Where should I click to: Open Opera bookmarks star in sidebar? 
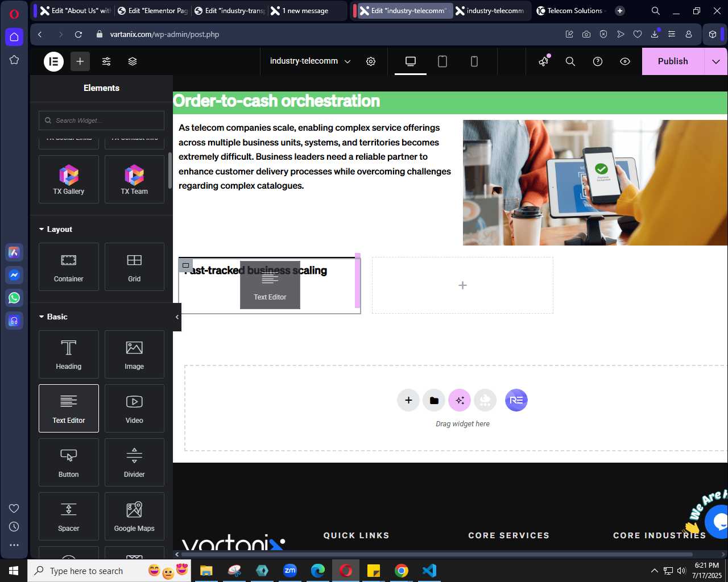(14, 60)
